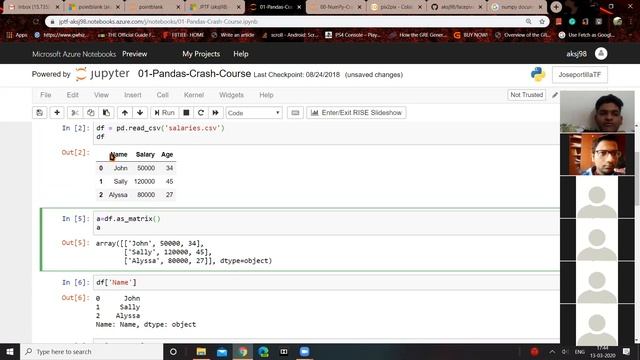Click into the pd.read_csv code cell

[327, 133]
